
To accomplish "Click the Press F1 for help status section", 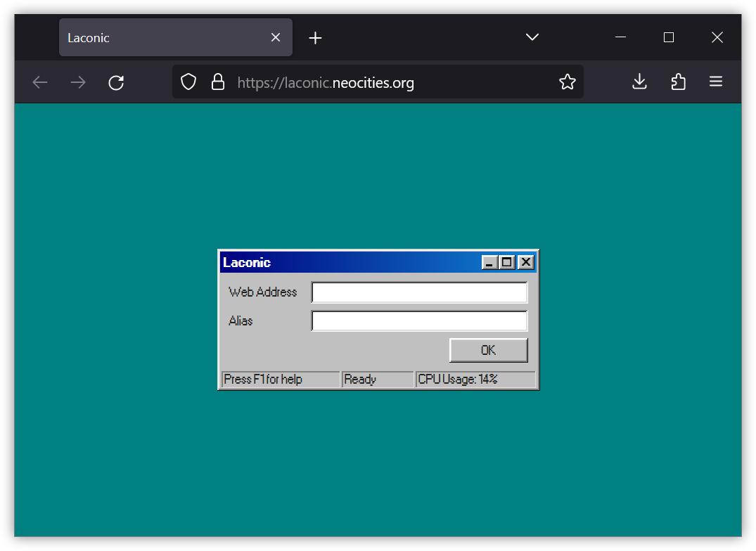I will tap(280, 379).
